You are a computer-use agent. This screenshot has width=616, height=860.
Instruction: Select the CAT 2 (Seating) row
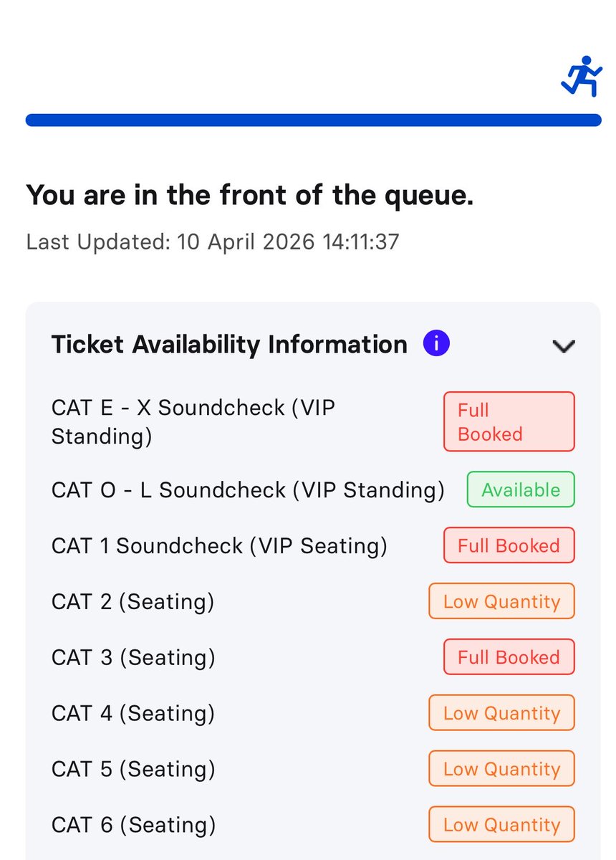133,602
